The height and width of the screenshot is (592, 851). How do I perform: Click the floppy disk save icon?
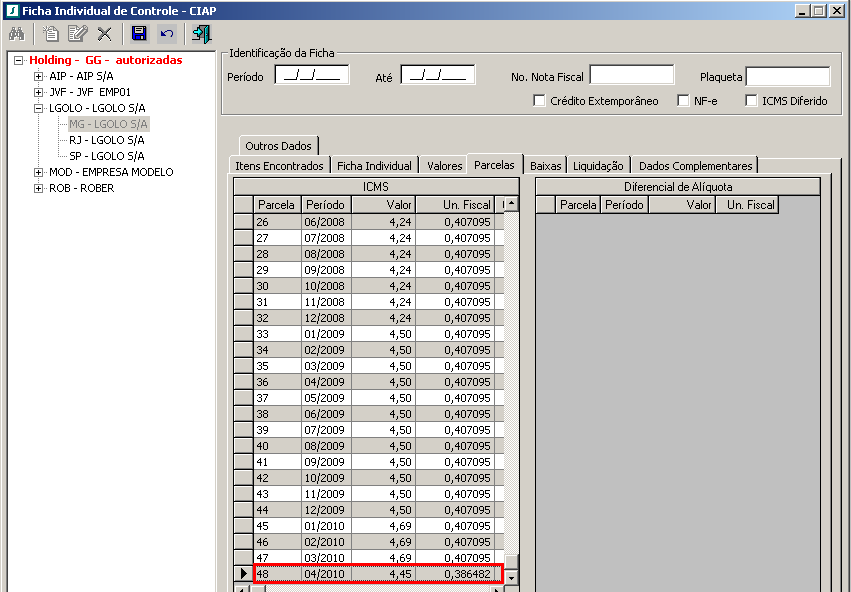(x=139, y=34)
